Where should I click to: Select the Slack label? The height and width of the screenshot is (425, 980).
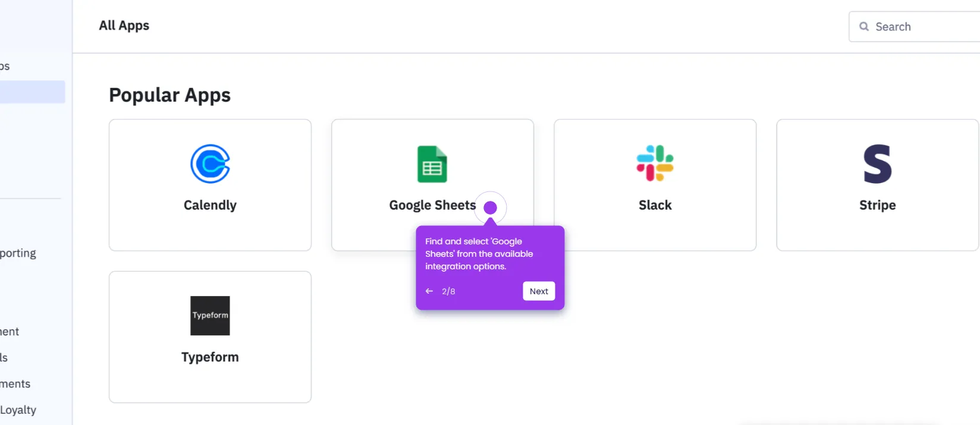click(655, 205)
